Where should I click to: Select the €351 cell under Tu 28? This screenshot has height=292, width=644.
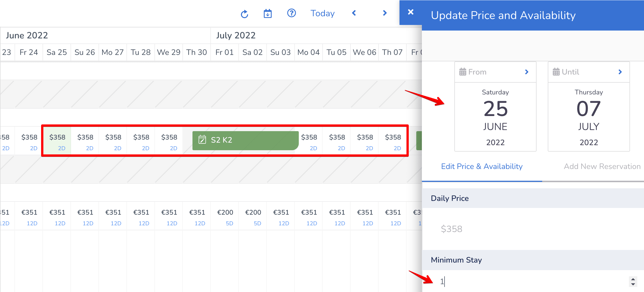click(141, 216)
